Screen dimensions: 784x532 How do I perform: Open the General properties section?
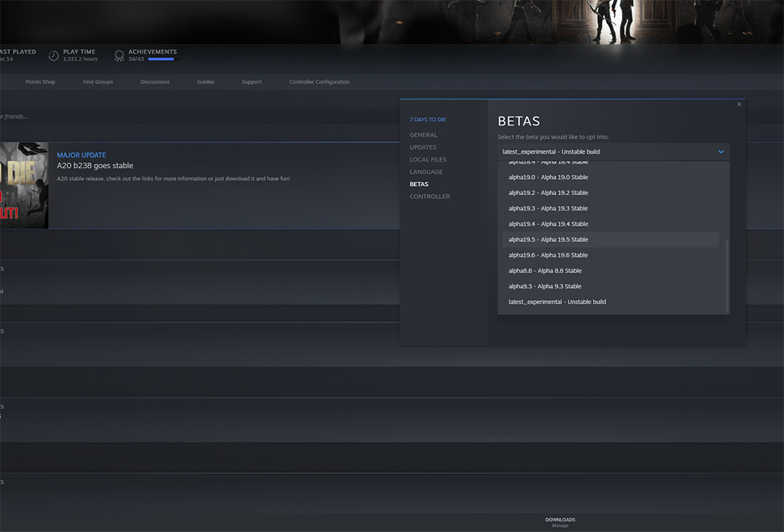[x=423, y=135]
